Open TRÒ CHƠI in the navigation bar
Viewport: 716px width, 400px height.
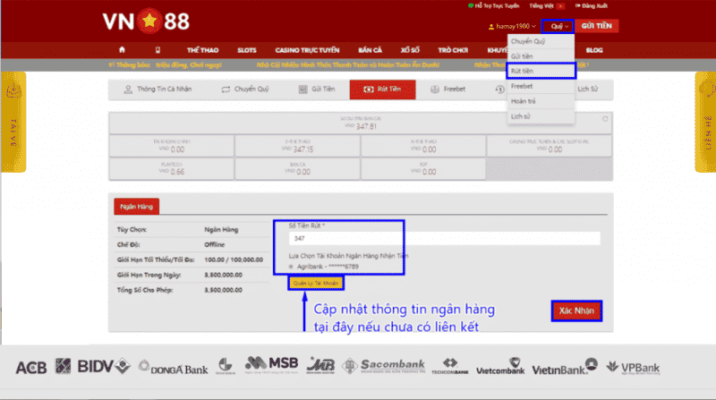(453, 50)
